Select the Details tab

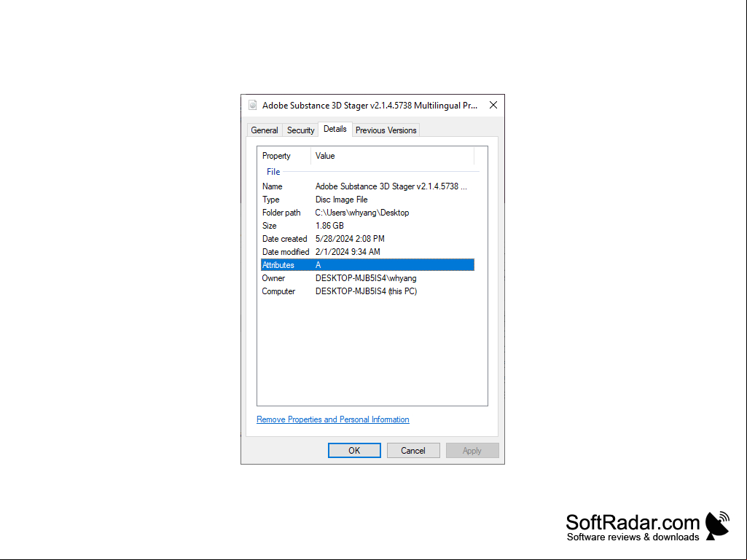coord(335,129)
